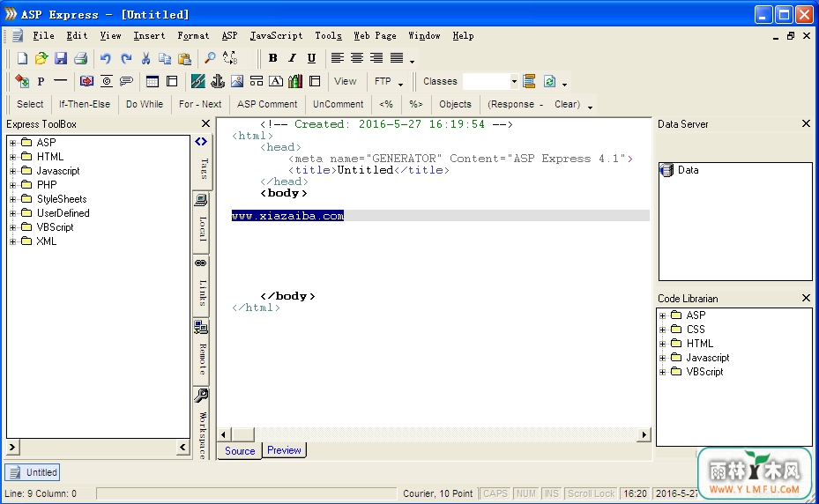
Task: Insert a table with the grid icon
Action: pos(152,81)
